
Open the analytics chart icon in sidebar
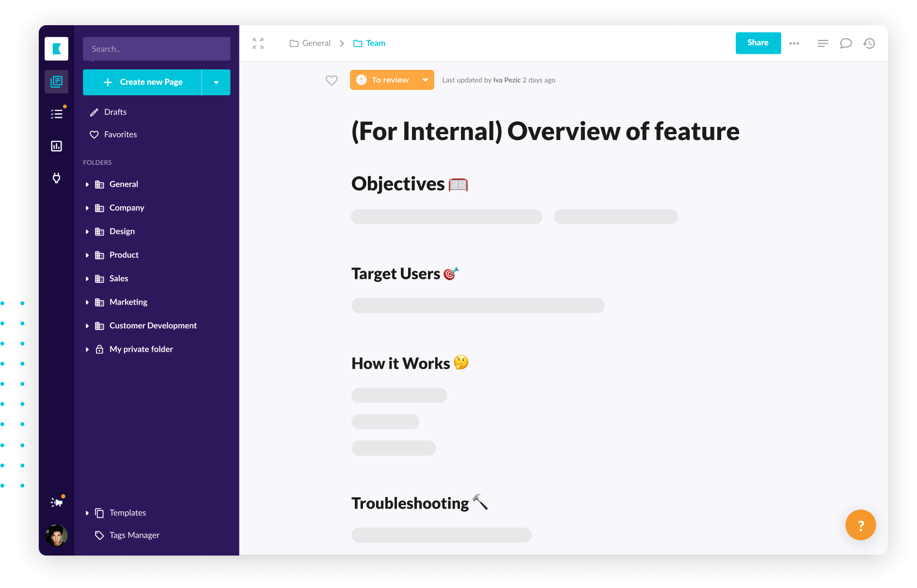[x=57, y=146]
